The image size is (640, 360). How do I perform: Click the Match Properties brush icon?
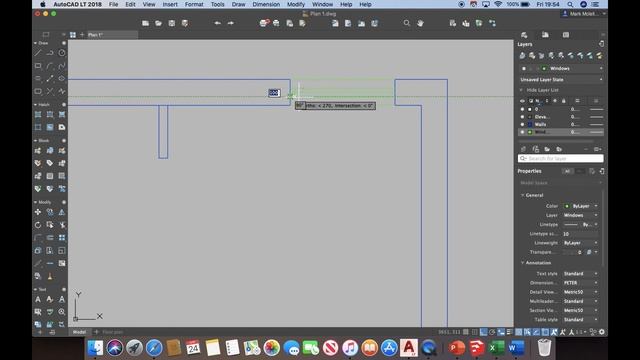50,276
